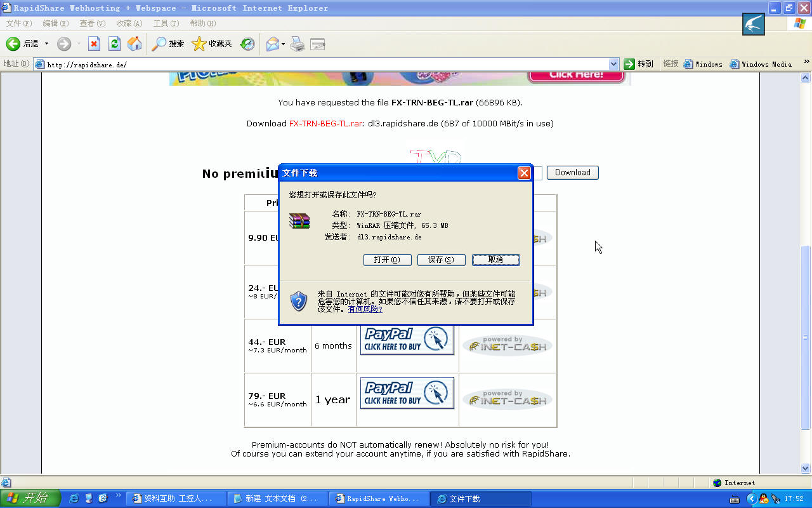Open the 有何风险? risk link

[365, 309]
